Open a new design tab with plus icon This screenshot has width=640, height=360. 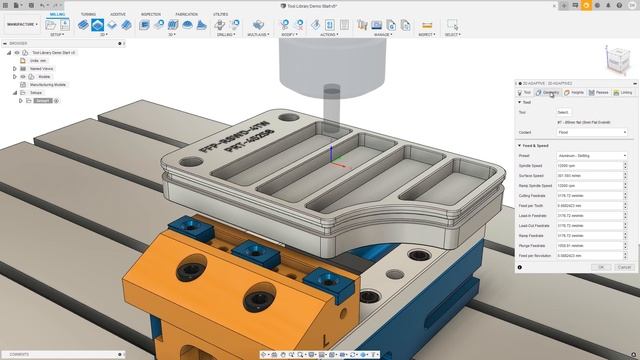[564, 6]
